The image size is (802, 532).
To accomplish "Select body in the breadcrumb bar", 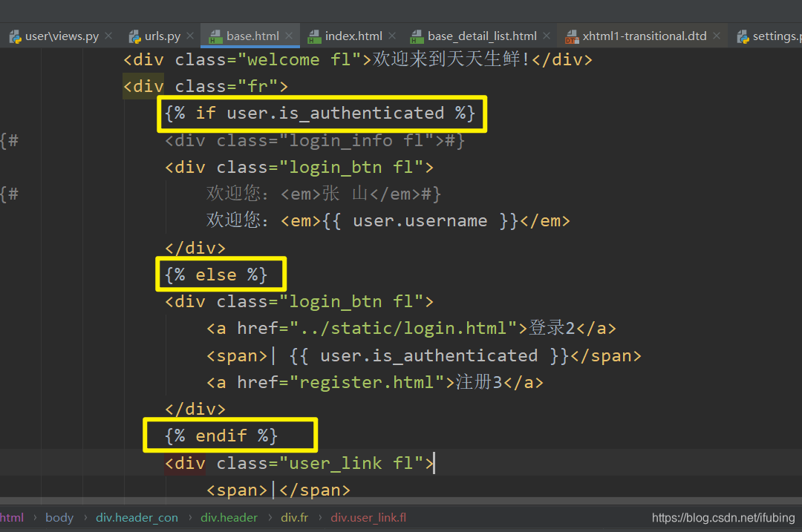I will [x=59, y=518].
